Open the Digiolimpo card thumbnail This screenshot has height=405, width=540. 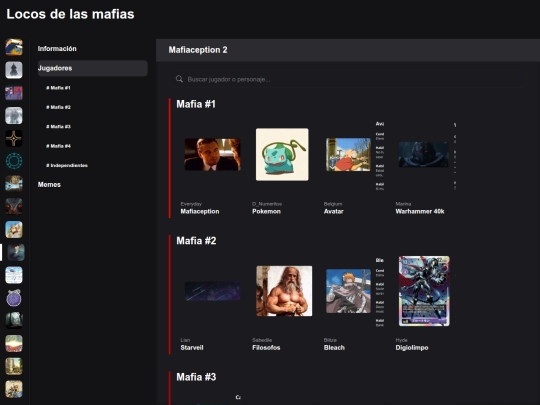pos(424,291)
